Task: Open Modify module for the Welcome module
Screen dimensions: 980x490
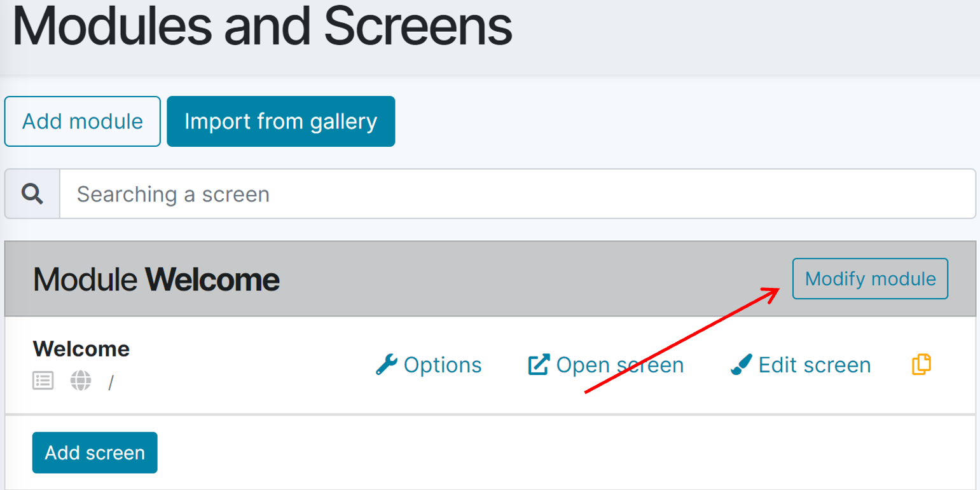Action: pyautogui.click(x=869, y=278)
